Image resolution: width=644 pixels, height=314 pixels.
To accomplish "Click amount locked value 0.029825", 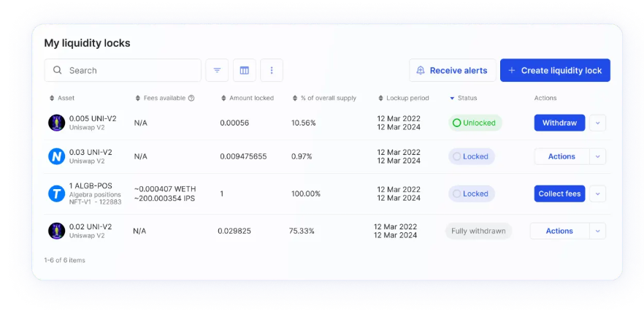I will click(234, 231).
